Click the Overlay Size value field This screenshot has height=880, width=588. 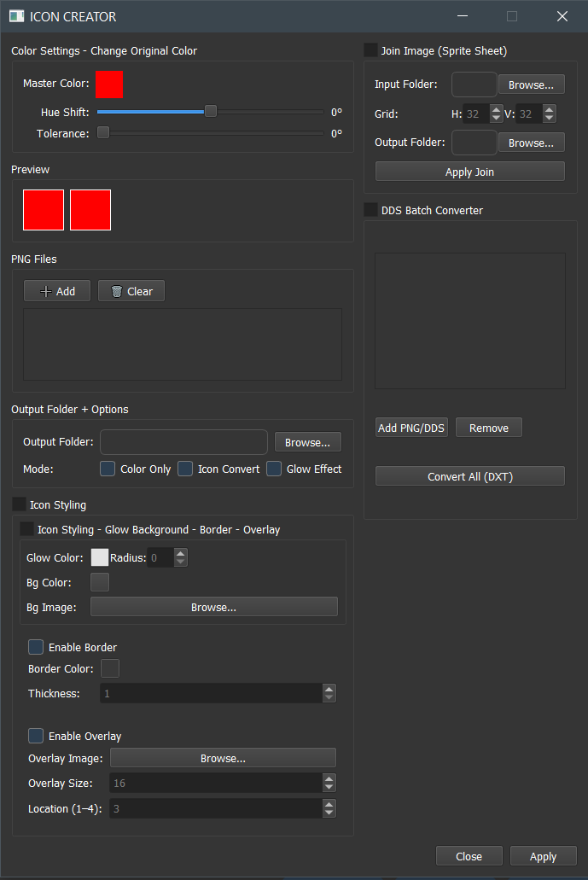216,783
